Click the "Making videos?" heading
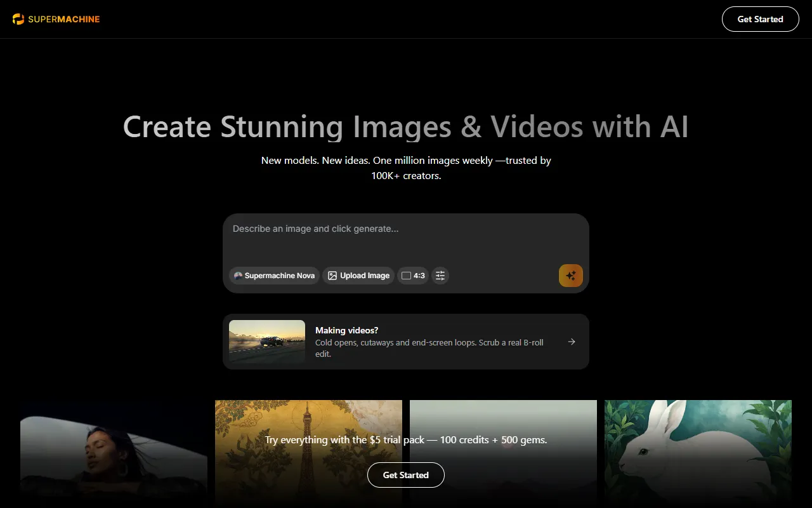Viewport: 812px width, 508px height. (346, 330)
